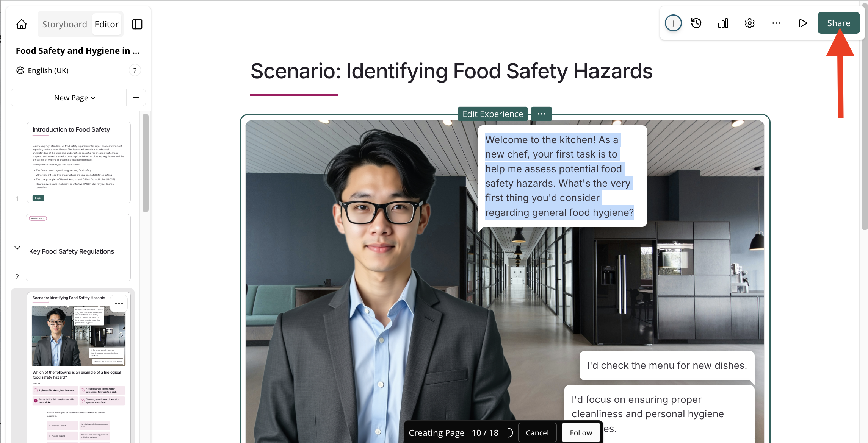868x443 pixels.
Task: Select the Introduction to Food Safety thumbnail
Action: 79,162
